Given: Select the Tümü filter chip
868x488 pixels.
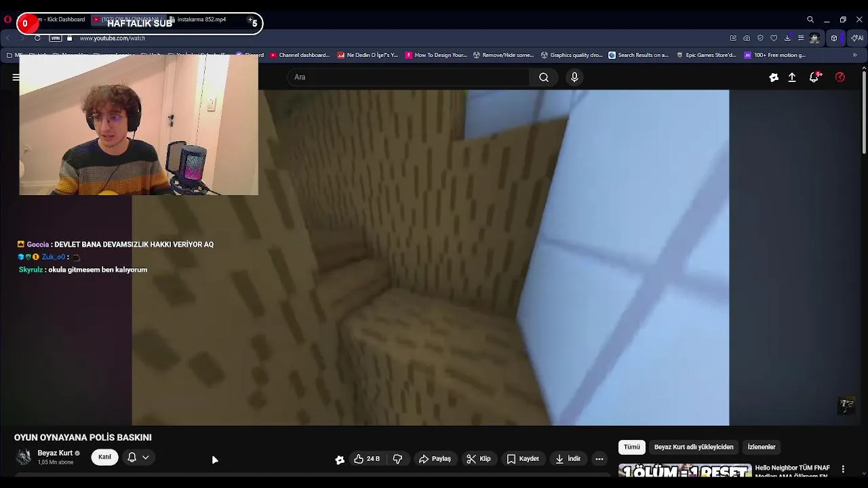Looking at the screenshot, I should 631,447.
